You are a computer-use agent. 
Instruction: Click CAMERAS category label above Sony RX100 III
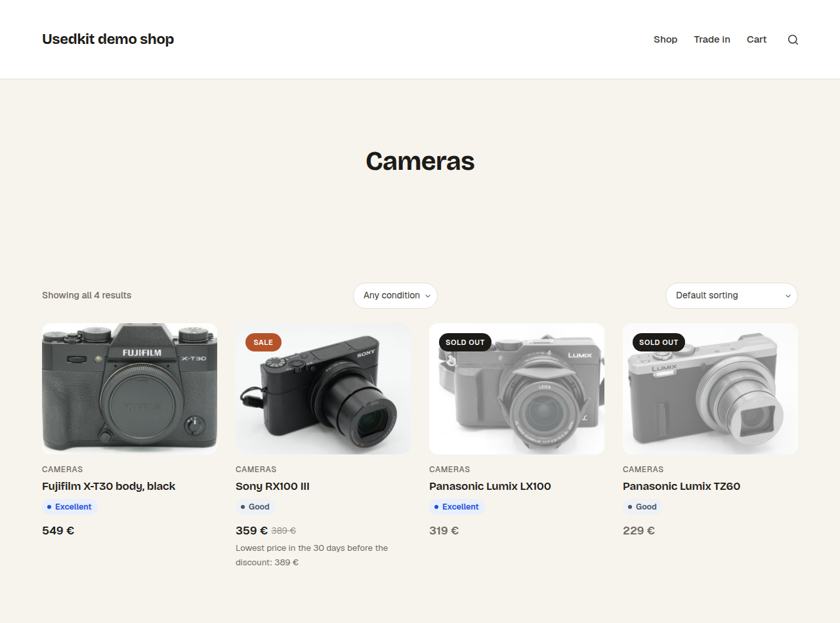pyautogui.click(x=256, y=470)
